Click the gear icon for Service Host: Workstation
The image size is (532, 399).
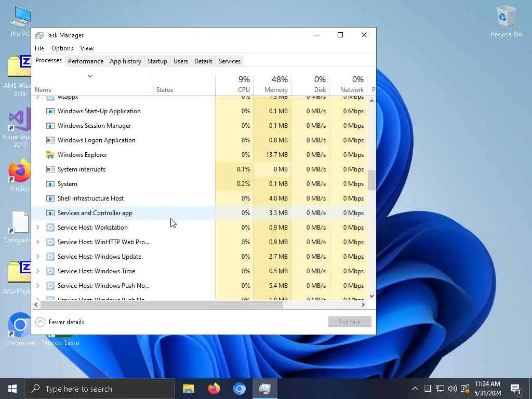coord(50,228)
